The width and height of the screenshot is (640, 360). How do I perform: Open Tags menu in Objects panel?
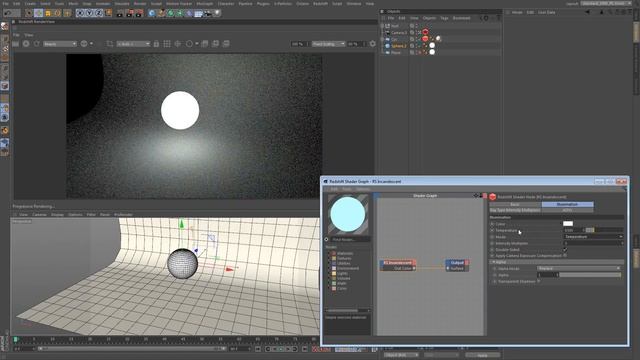pos(444,18)
